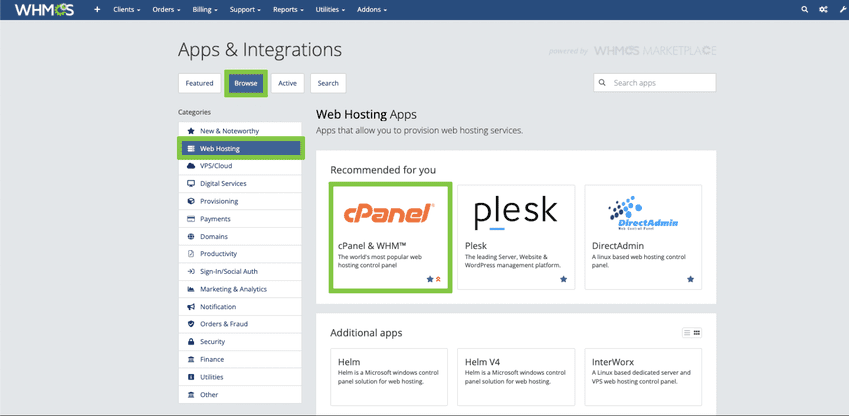
Task: Switch Additional apps to list view
Action: (686, 333)
